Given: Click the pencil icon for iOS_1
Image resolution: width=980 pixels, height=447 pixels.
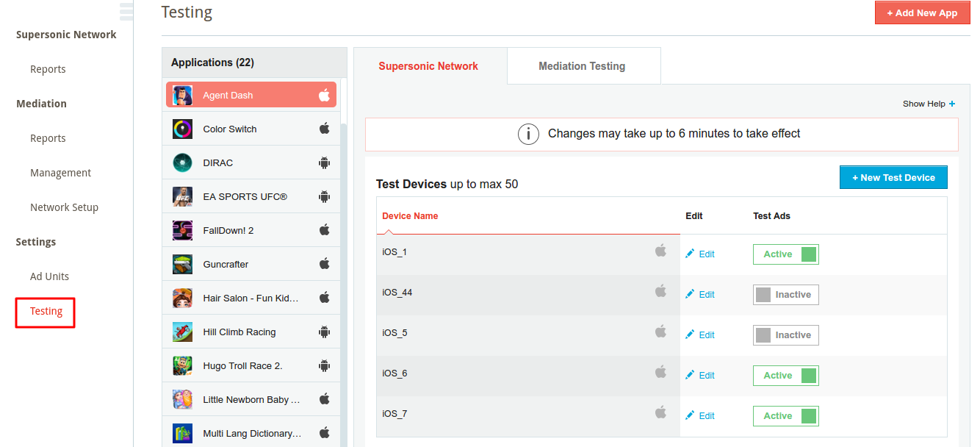Looking at the screenshot, I should (x=690, y=254).
